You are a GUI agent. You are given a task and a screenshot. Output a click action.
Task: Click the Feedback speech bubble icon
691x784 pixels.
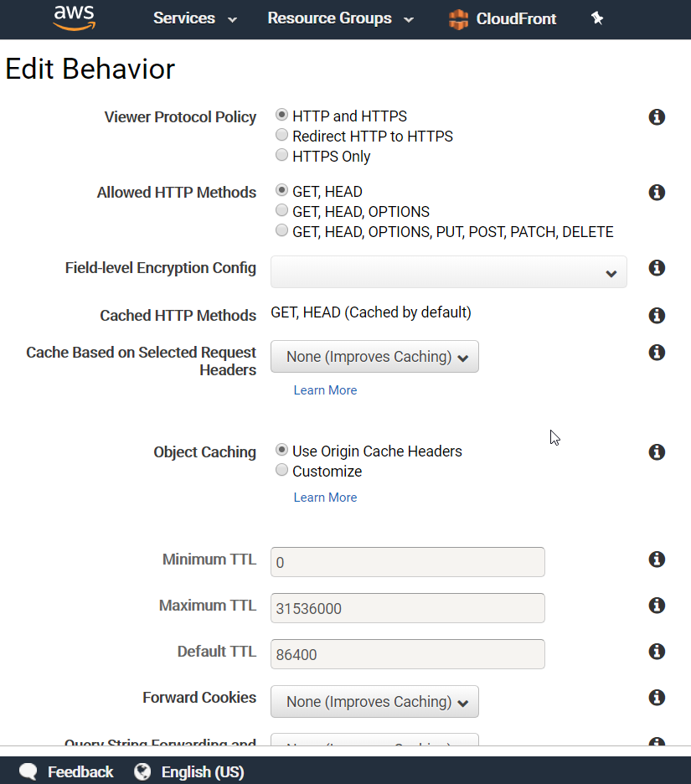(28, 771)
